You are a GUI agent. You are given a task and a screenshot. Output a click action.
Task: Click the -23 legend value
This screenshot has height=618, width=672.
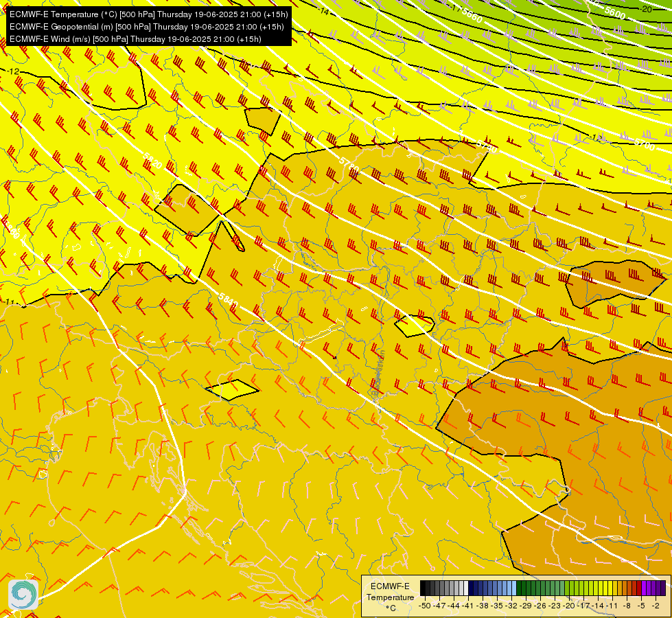(x=555, y=606)
